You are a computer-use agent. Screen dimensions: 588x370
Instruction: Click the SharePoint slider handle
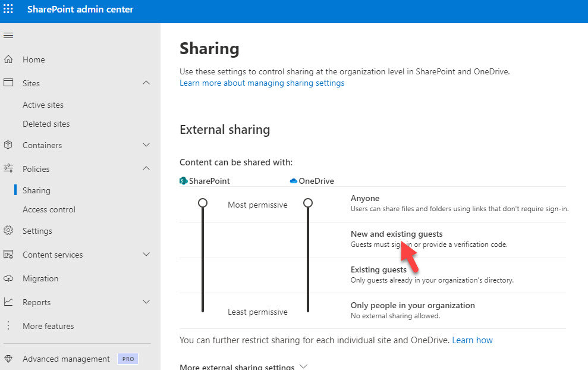[x=203, y=203]
